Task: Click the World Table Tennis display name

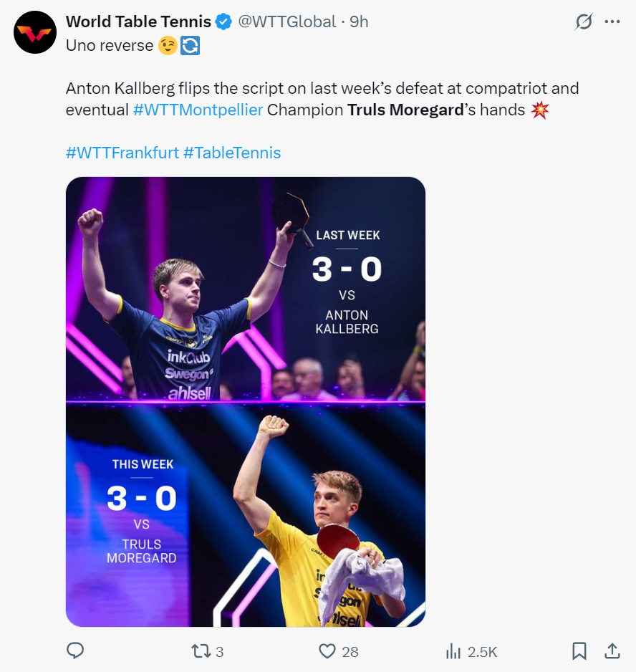Action: pos(138,22)
